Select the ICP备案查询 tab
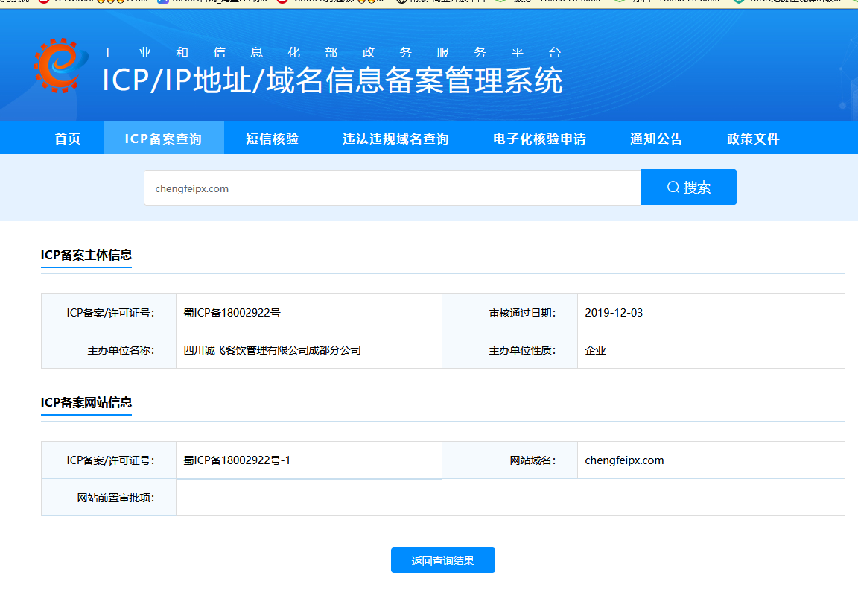 click(163, 139)
